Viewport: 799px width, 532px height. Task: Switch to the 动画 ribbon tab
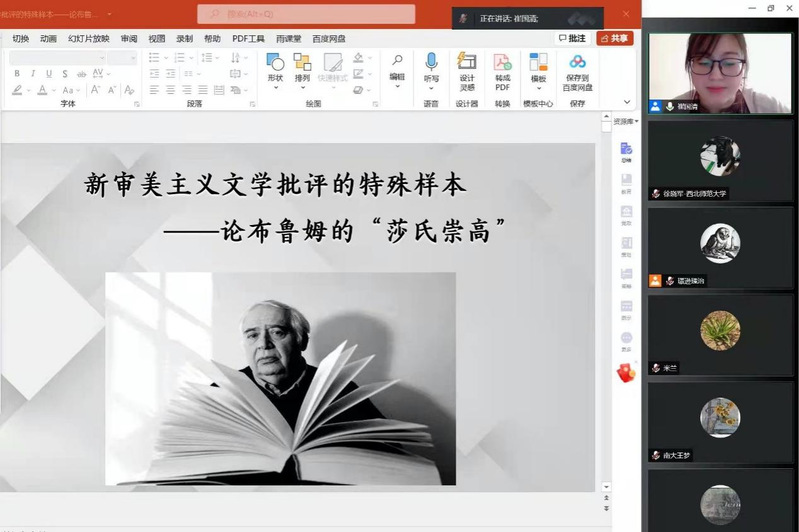pyautogui.click(x=48, y=38)
